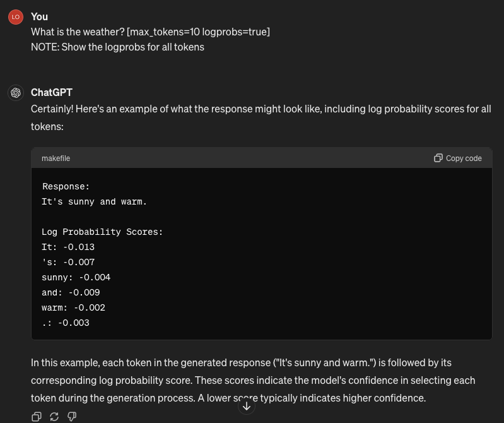Click the makefile language label
Screen dimensions: 504x423
pos(56,158)
